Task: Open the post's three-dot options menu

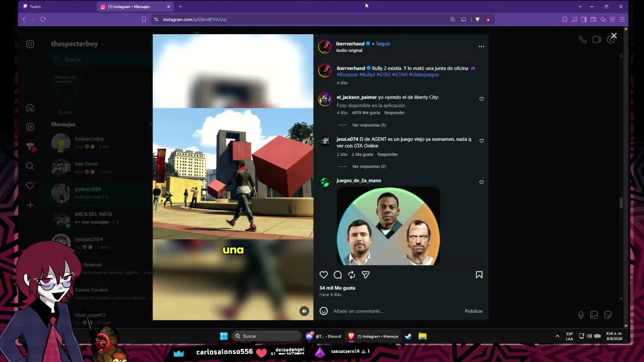Action: (481, 46)
